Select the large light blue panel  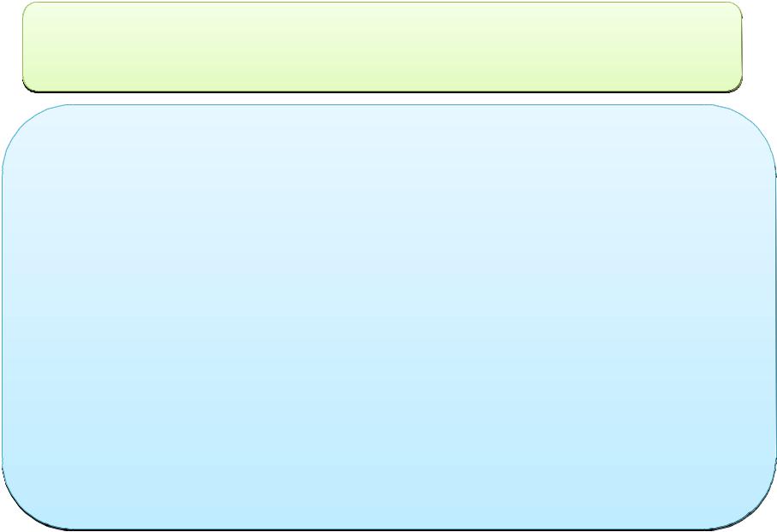click(388, 317)
